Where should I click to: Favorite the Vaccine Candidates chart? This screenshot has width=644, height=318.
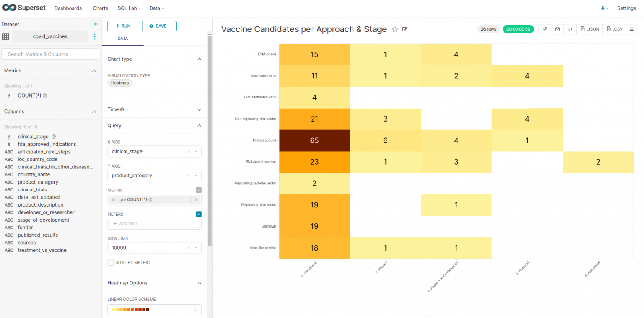[395, 29]
